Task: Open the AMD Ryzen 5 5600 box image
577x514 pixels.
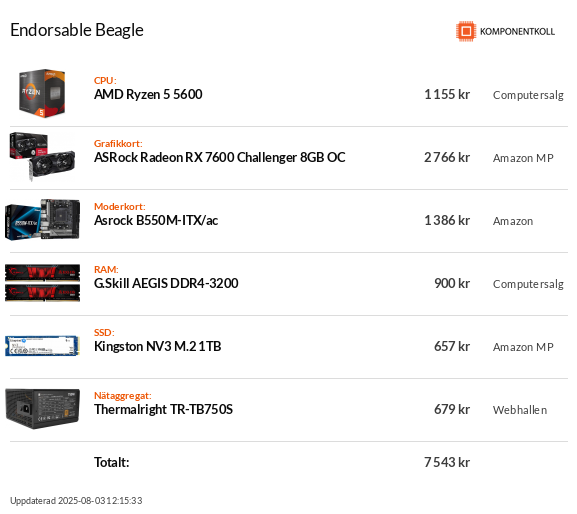Action: tap(42, 93)
